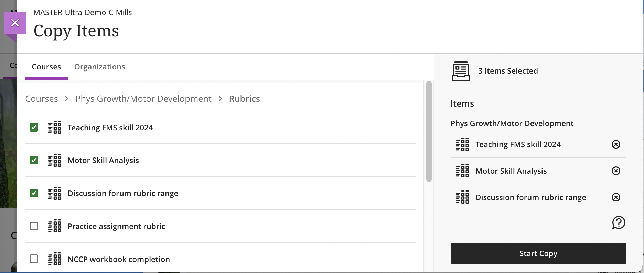Enable the NCCP workbook completion checkbox
This screenshot has height=273, width=644.
tap(34, 259)
